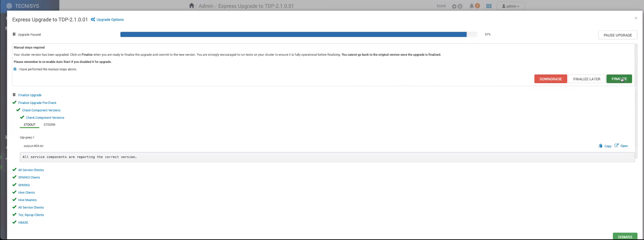This screenshot has width=644, height=240.
Task: Dismiss the upgrade dialog with DISMISS
Action: pos(625,237)
